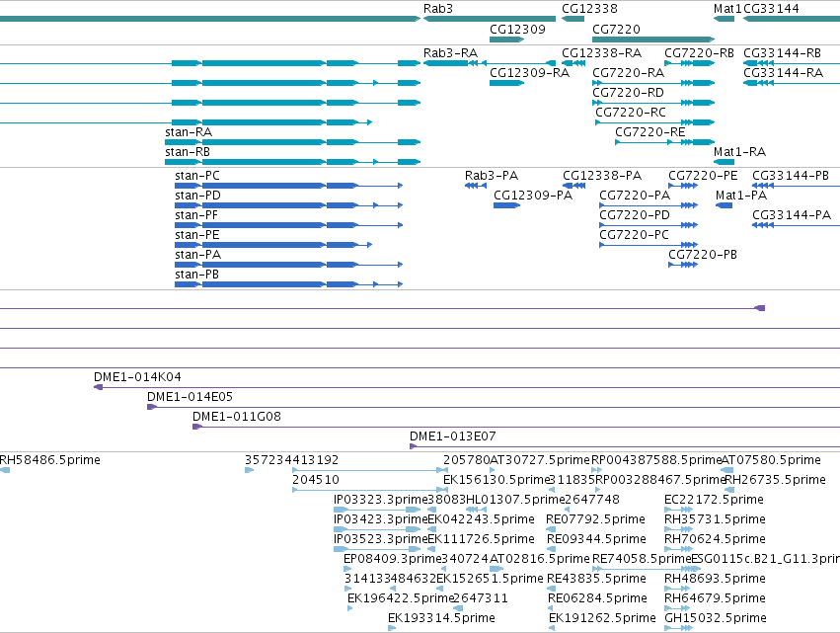Select the stan-PF protein label

(x=196, y=215)
